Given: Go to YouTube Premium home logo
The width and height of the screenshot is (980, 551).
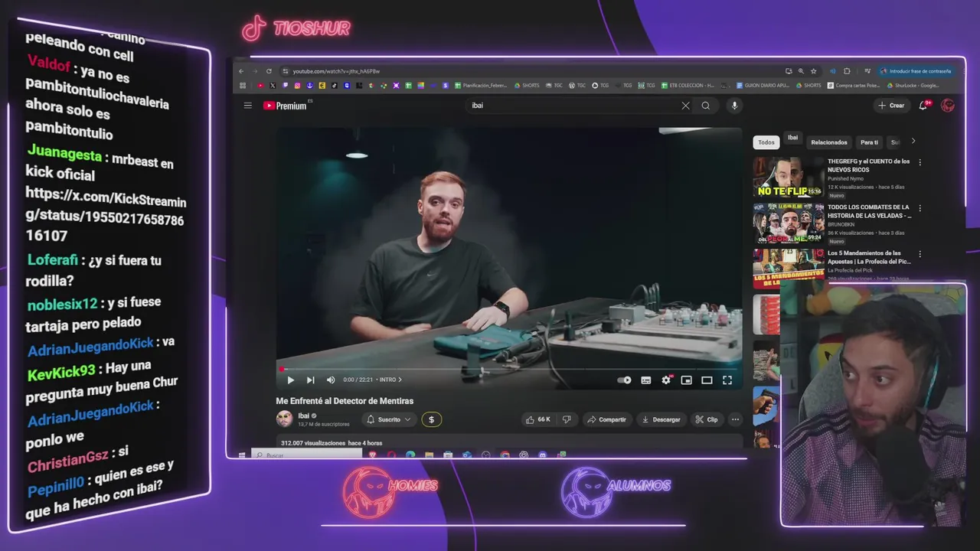Looking at the screenshot, I should [x=286, y=106].
